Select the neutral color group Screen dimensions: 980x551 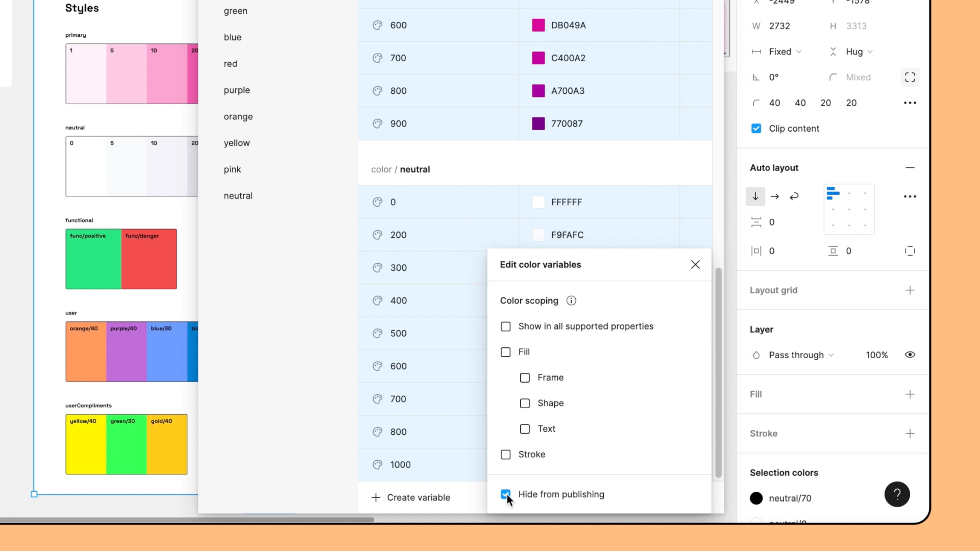point(238,196)
